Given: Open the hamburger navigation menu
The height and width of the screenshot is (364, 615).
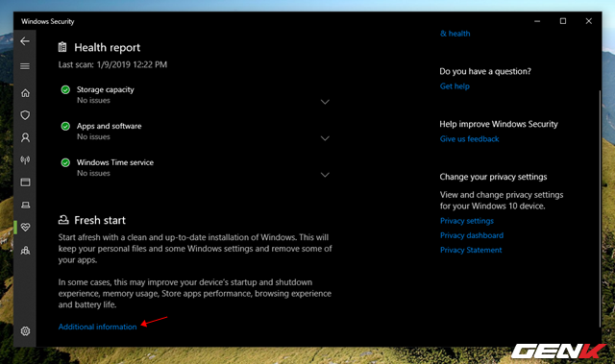Looking at the screenshot, I should (x=25, y=66).
